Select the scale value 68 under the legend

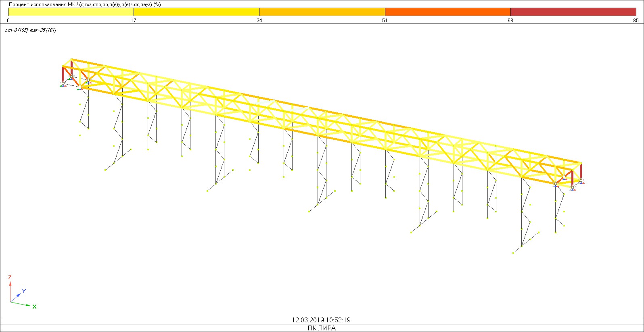click(510, 21)
